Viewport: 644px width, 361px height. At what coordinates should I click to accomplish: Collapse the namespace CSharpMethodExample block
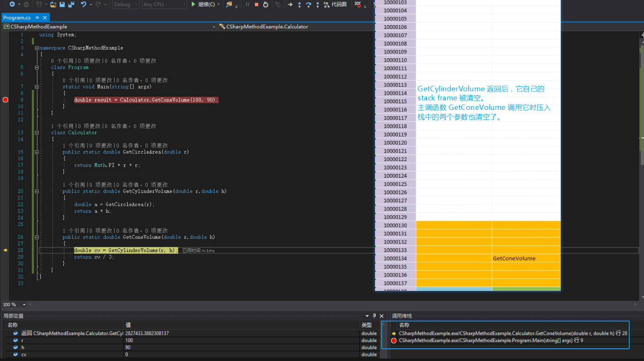click(36, 48)
